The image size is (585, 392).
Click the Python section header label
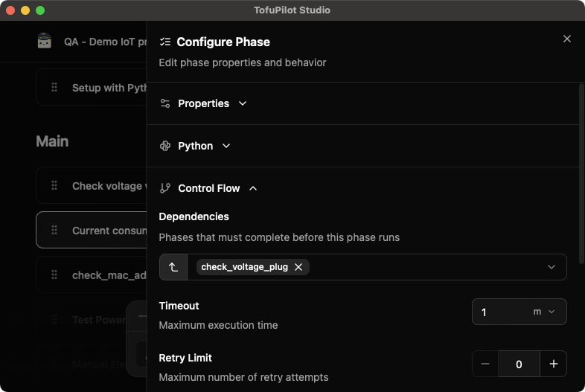tap(196, 146)
